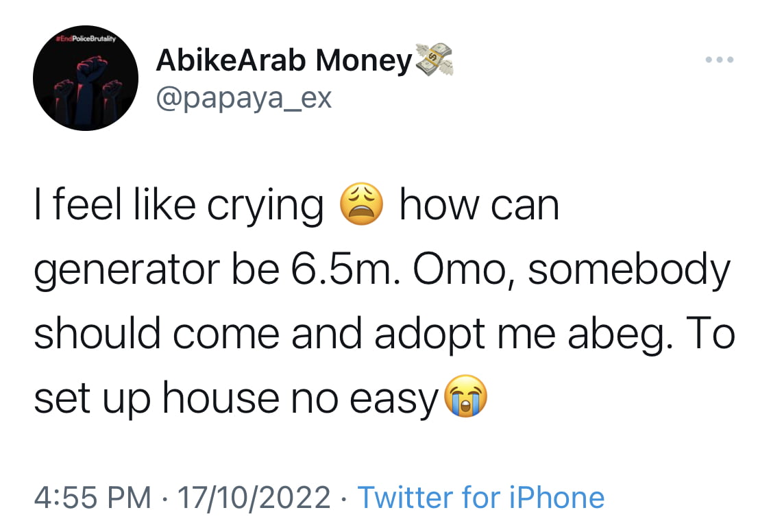Click the 'I feel like crying' text

[x=178, y=206]
